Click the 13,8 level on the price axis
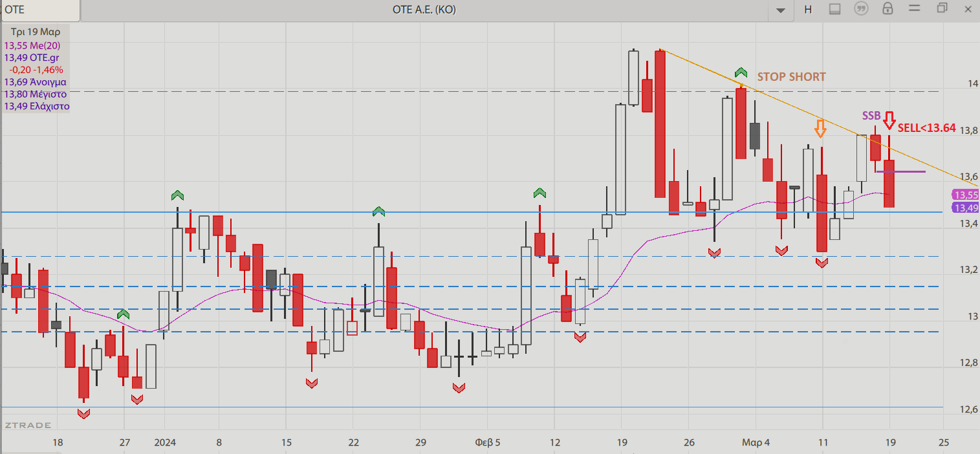 tap(968, 130)
